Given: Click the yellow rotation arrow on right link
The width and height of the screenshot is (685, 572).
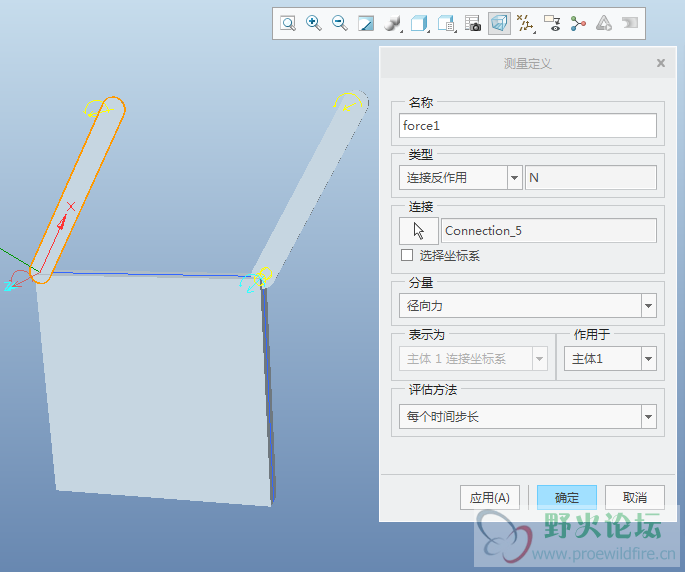Looking at the screenshot, I should [348, 101].
